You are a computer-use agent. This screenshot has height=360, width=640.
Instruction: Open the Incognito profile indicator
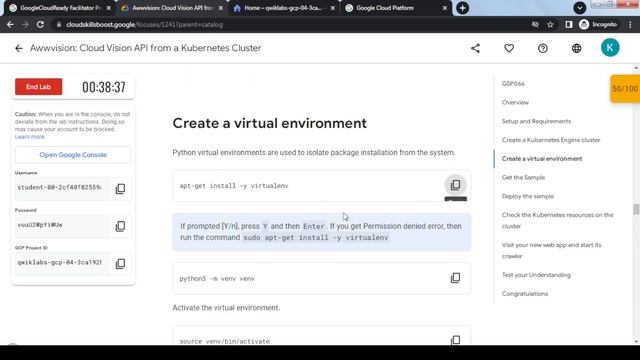click(x=598, y=24)
